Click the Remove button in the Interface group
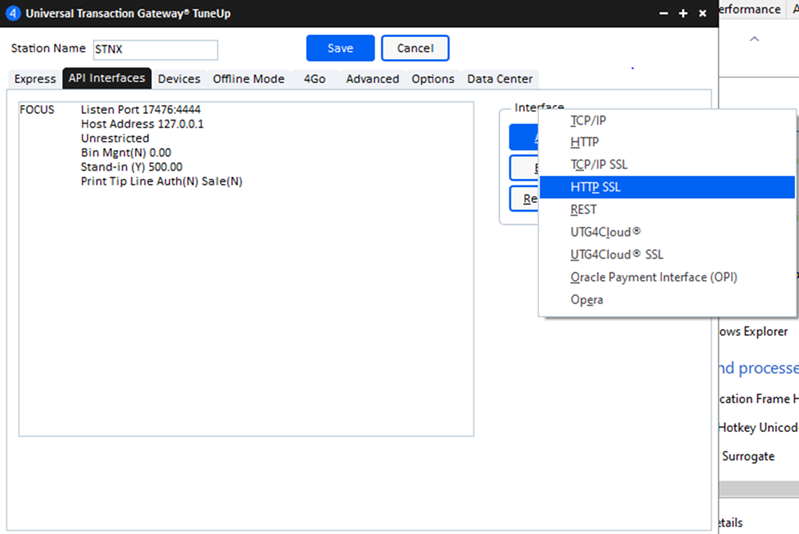This screenshot has width=799, height=534. pyautogui.click(x=525, y=198)
